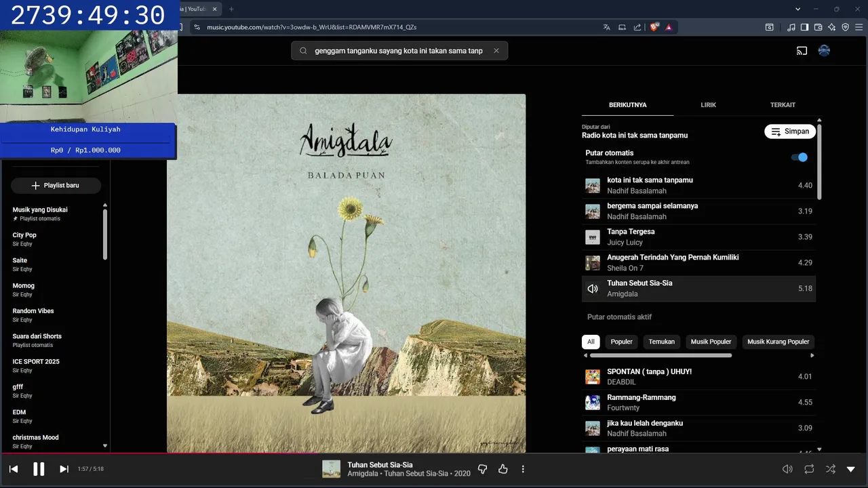Click now-playing speaker icon on Tuhan Sebut Sia-Sia
Image resolution: width=868 pixels, height=488 pixels.
[593, 289]
